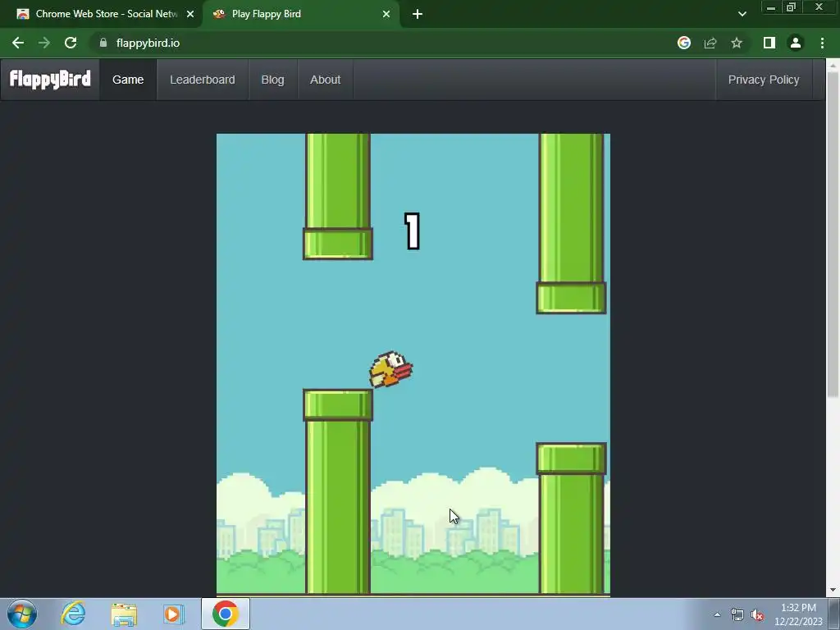Show hidden tray icons arrow
Image resolution: width=840 pixels, height=630 pixels.
[717, 614]
